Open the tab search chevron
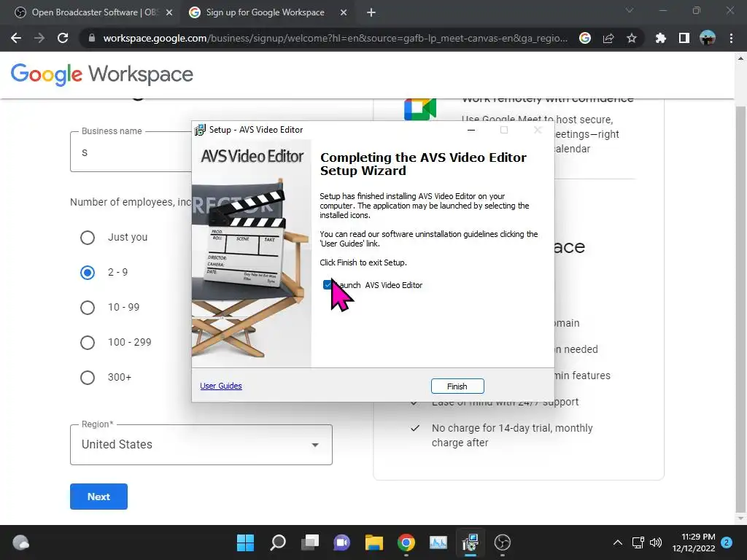Viewport: 747px width, 560px height. 630,10
